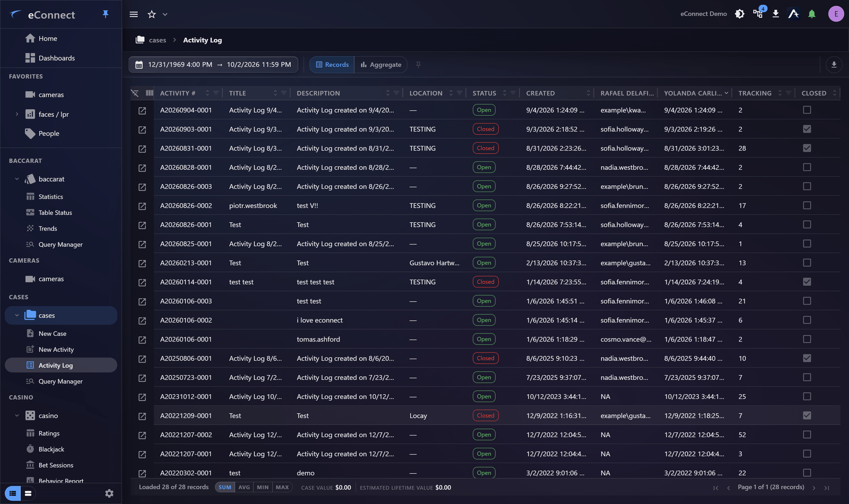Go to last page arrow

pos(827,488)
